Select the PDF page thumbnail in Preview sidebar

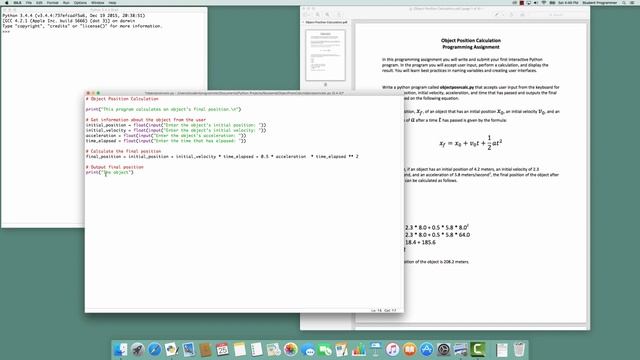325,55
